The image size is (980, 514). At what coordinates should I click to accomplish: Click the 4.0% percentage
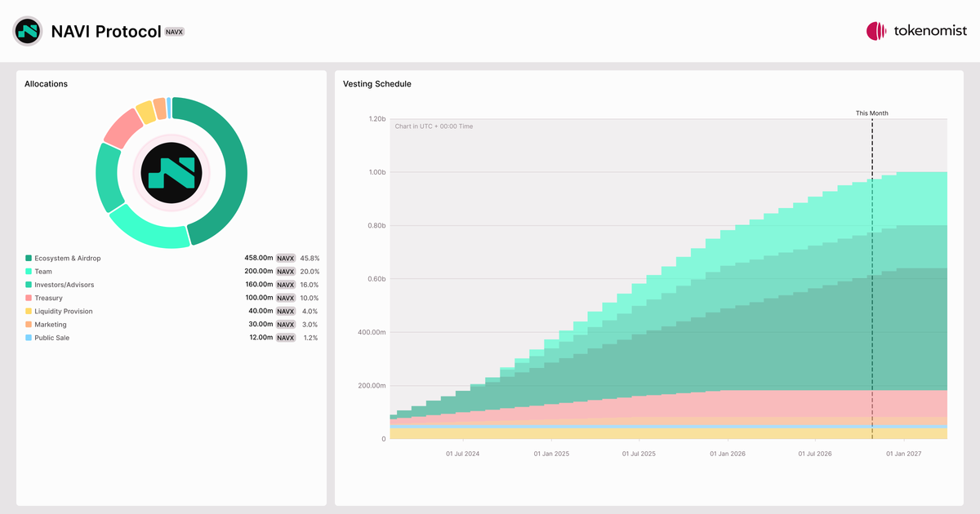(x=311, y=311)
